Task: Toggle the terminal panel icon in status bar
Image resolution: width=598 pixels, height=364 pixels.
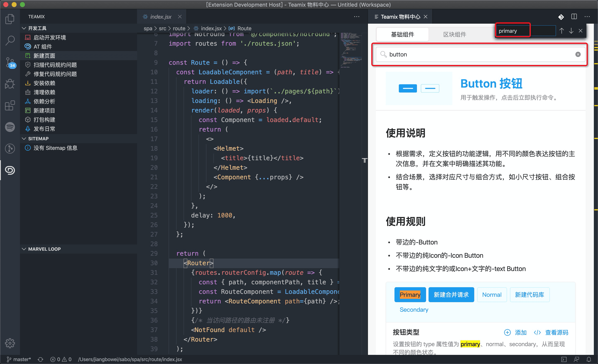Action: coord(564,359)
